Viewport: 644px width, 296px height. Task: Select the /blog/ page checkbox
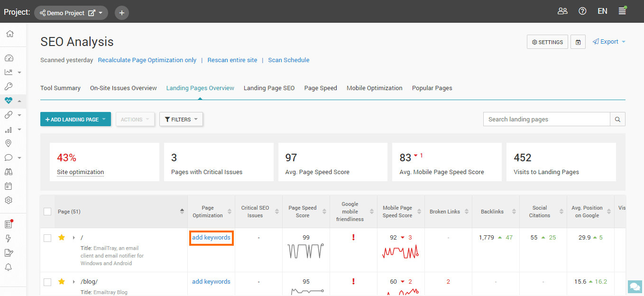click(47, 282)
